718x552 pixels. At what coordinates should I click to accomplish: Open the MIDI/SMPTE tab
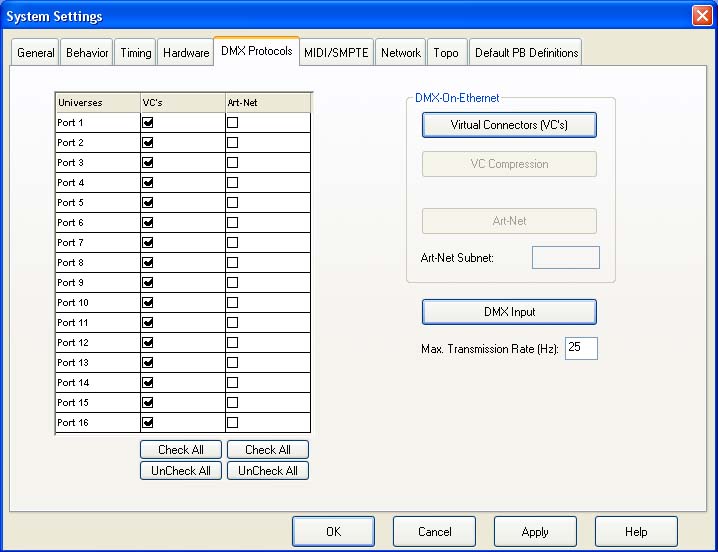pos(336,53)
